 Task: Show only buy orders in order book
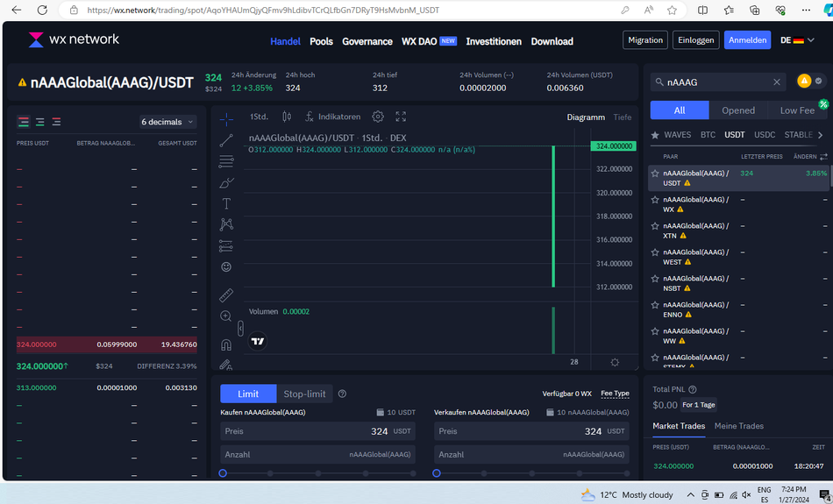pyautogui.click(x=40, y=122)
